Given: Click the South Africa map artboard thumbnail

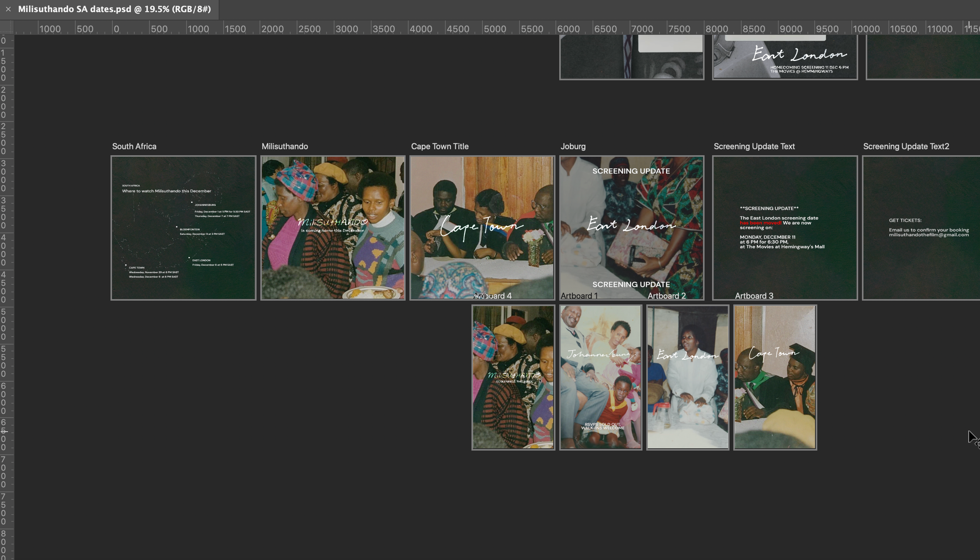Looking at the screenshot, I should 183,228.
